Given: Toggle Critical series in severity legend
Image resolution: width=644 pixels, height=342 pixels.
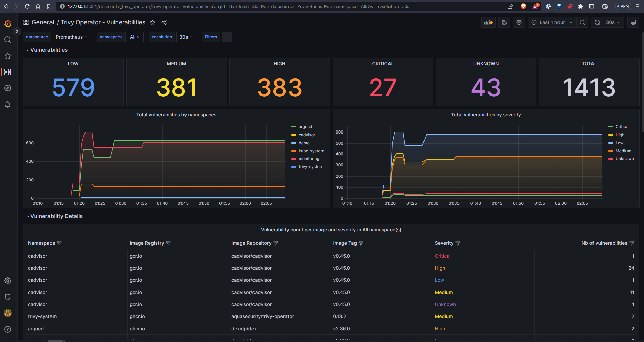Looking at the screenshot, I should [622, 127].
